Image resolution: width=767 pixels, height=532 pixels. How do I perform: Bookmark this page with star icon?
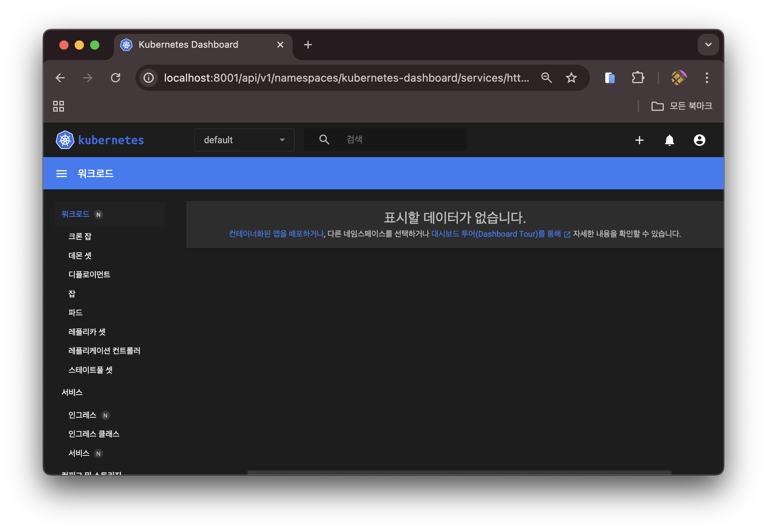[x=571, y=78]
